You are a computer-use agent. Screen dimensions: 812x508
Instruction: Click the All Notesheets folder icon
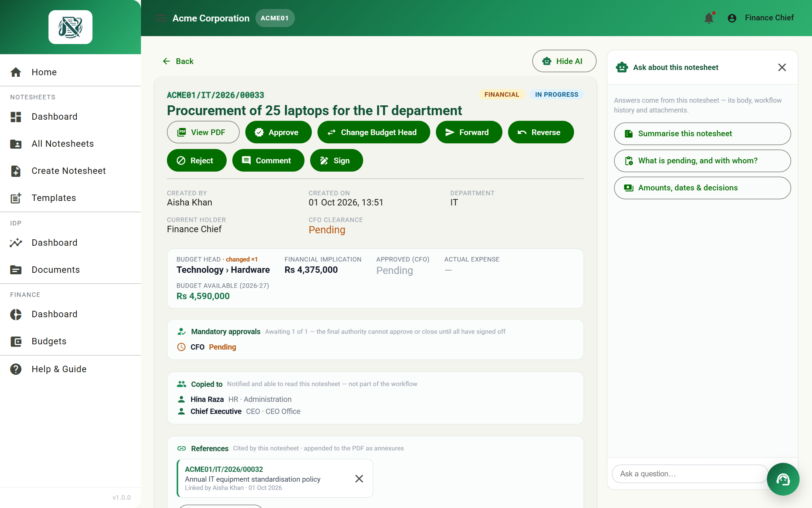tap(16, 144)
